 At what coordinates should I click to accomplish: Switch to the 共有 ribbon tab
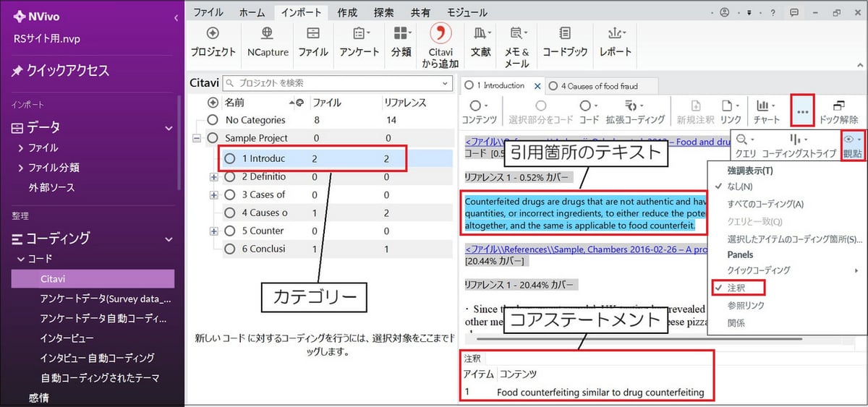tap(420, 12)
